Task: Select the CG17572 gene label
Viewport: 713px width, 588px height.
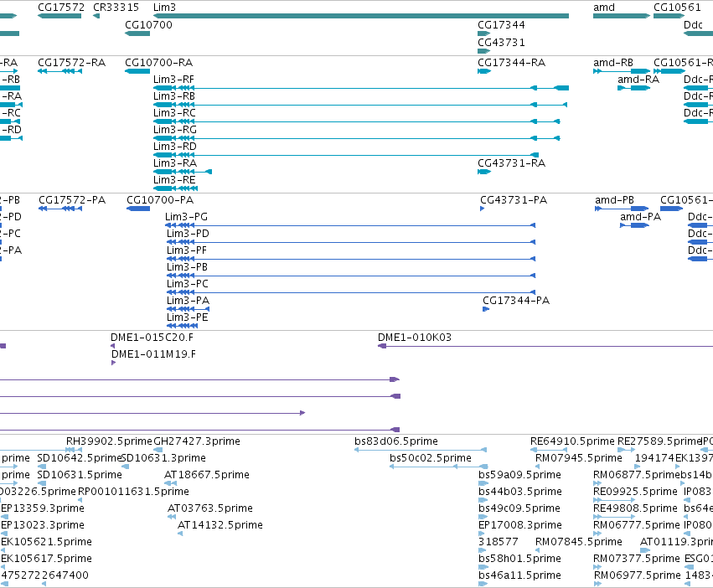Action: [61, 8]
